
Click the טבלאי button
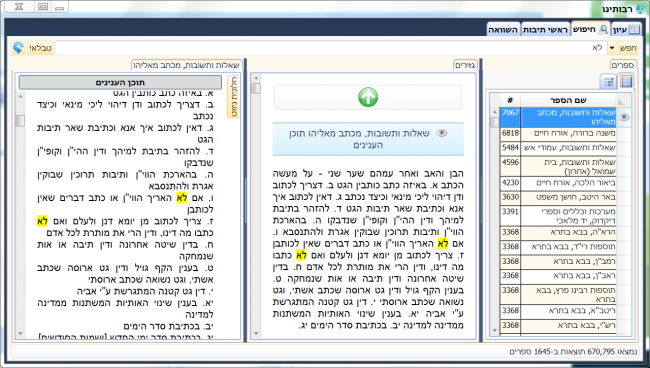point(40,48)
